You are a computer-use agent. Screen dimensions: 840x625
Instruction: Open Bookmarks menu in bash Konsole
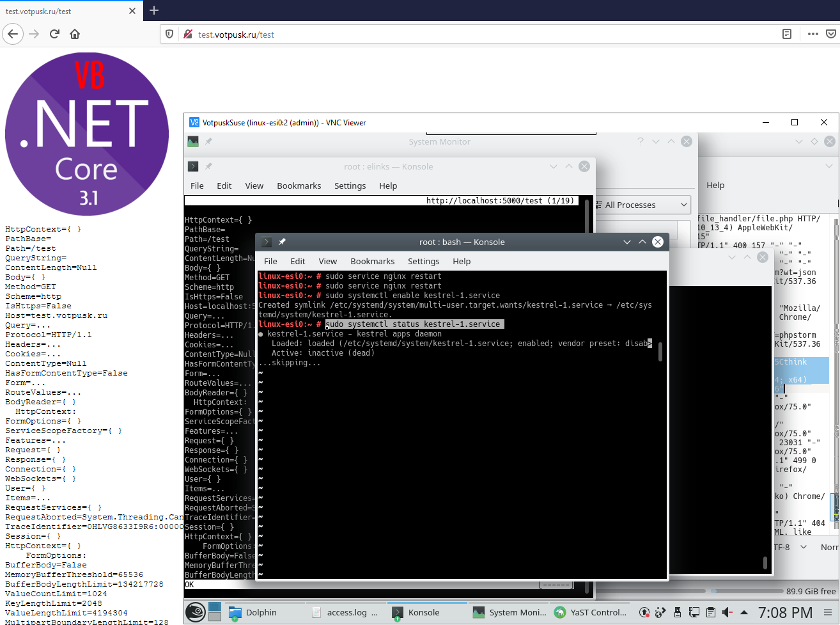372,261
